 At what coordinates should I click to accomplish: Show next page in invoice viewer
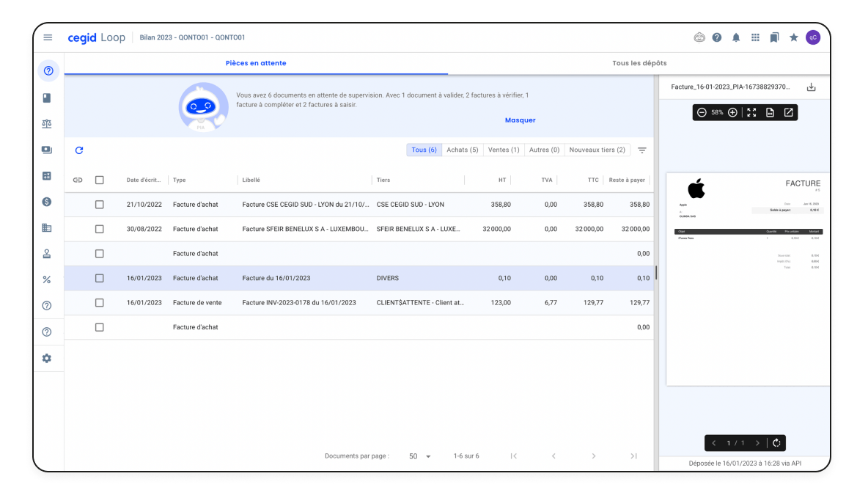click(758, 443)
